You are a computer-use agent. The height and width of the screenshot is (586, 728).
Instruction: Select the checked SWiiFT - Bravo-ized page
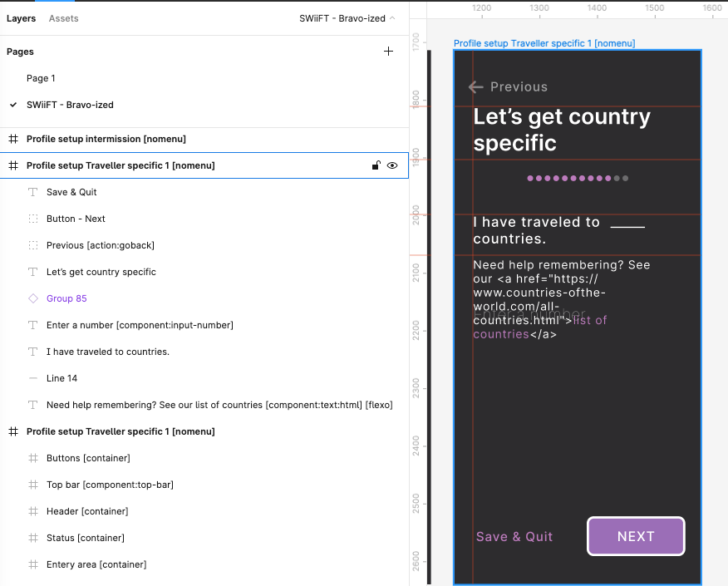tap(70, 105)
